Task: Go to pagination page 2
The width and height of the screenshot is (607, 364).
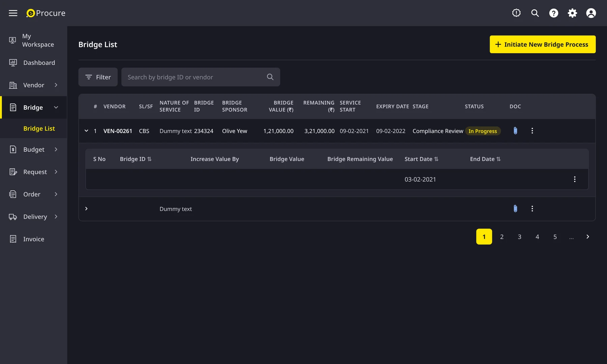Action: pos(502,237)
